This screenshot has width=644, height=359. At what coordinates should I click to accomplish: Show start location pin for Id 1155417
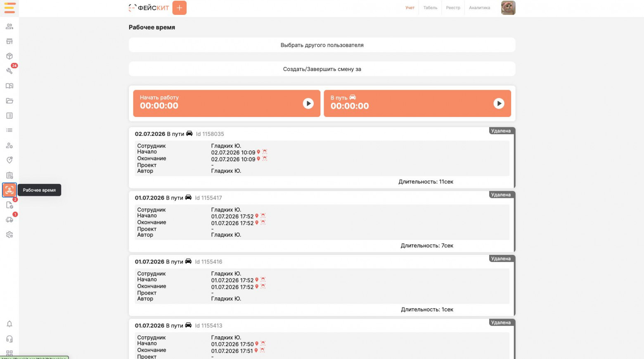(257, 216)
